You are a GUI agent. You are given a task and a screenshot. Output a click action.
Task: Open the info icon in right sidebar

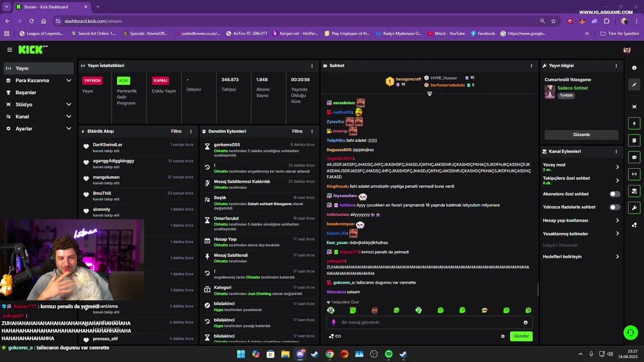coord(634,68)
